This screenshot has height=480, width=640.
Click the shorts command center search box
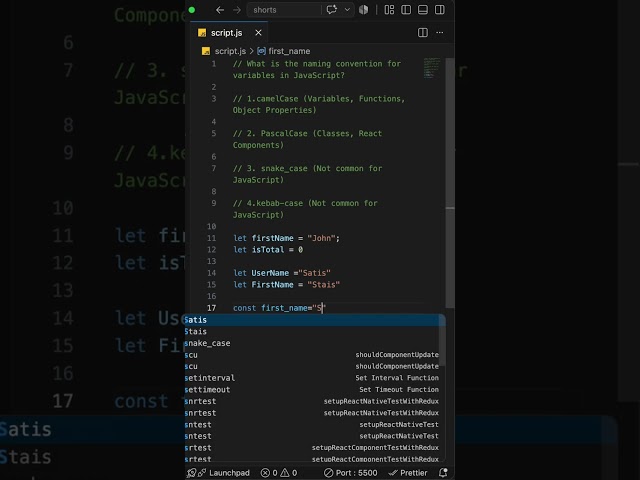point(284,10)
